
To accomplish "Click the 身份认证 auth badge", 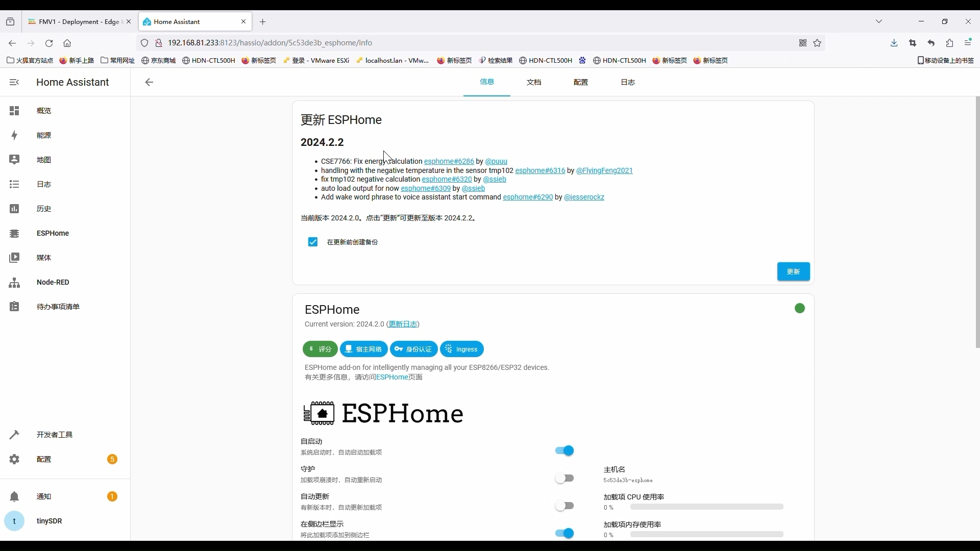I will (414, 349).
